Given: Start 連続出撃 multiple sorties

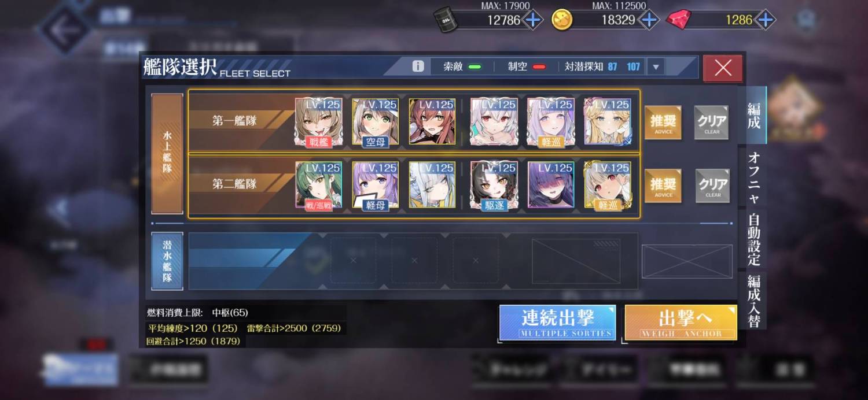Looking at the screenshot, I should pos(558,323).
